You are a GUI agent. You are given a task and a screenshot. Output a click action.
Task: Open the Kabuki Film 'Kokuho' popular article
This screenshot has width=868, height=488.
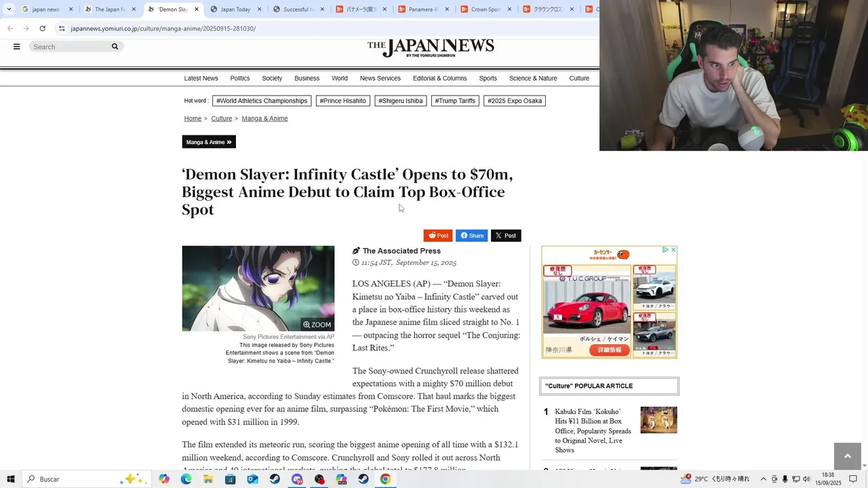[593, 430]
